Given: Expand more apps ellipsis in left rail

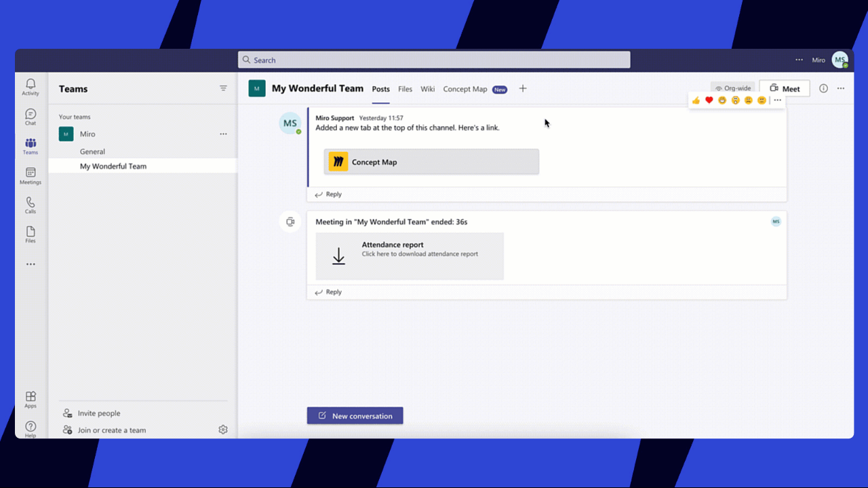Looking at the screenshot, I should 31,264.
